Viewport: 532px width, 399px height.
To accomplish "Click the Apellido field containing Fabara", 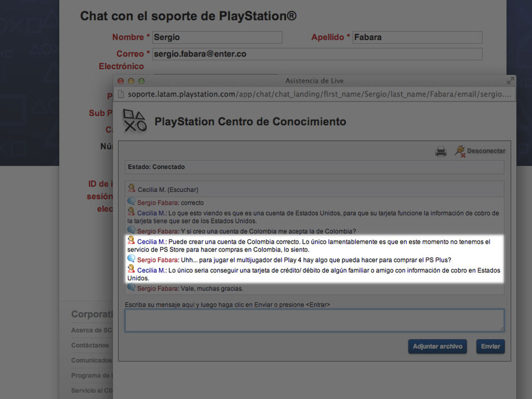I will click(417, 37).
